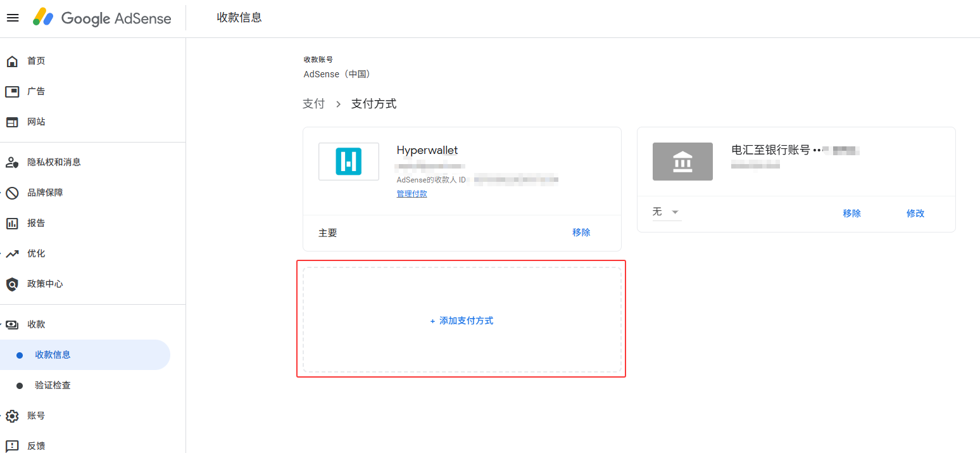Click the 收款信息 page title
Screen dimensions: 980x453
point(239,18)
